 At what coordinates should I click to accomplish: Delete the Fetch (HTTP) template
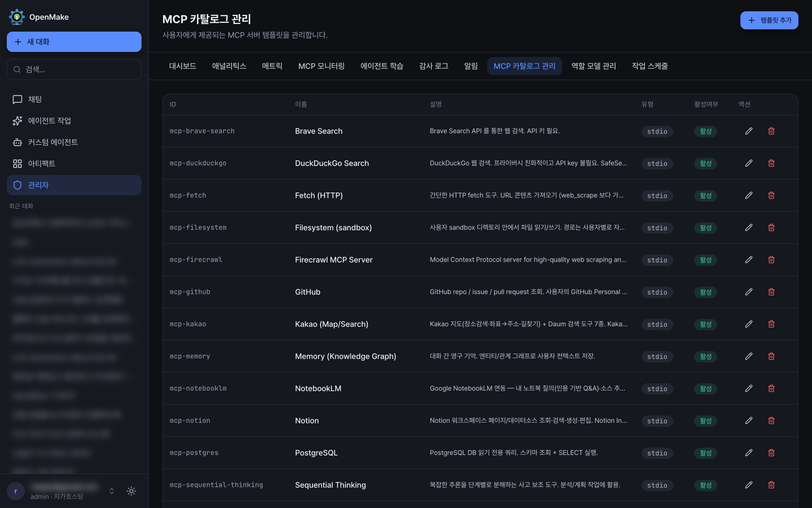(771, 196)
